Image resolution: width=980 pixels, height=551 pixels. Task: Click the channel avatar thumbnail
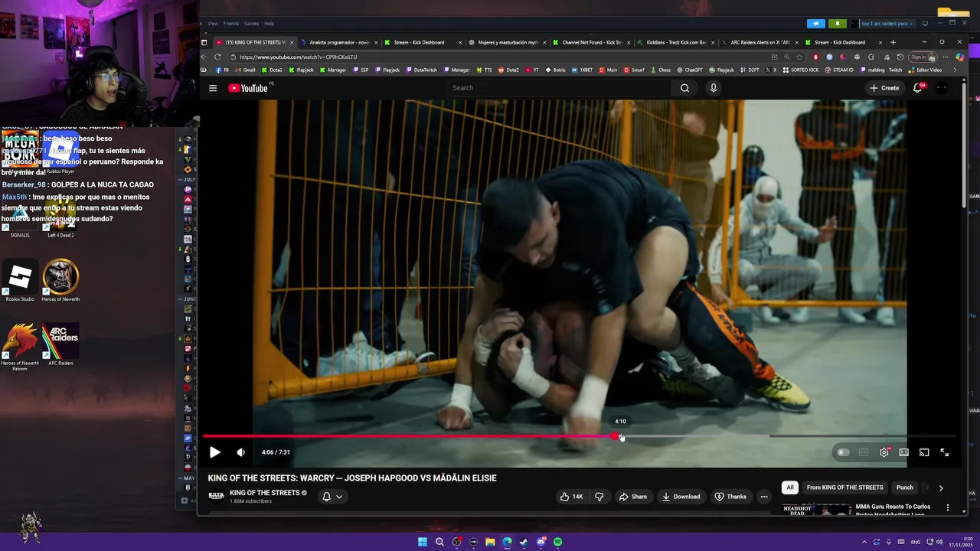pyautogui.click(x=216, y=496)
